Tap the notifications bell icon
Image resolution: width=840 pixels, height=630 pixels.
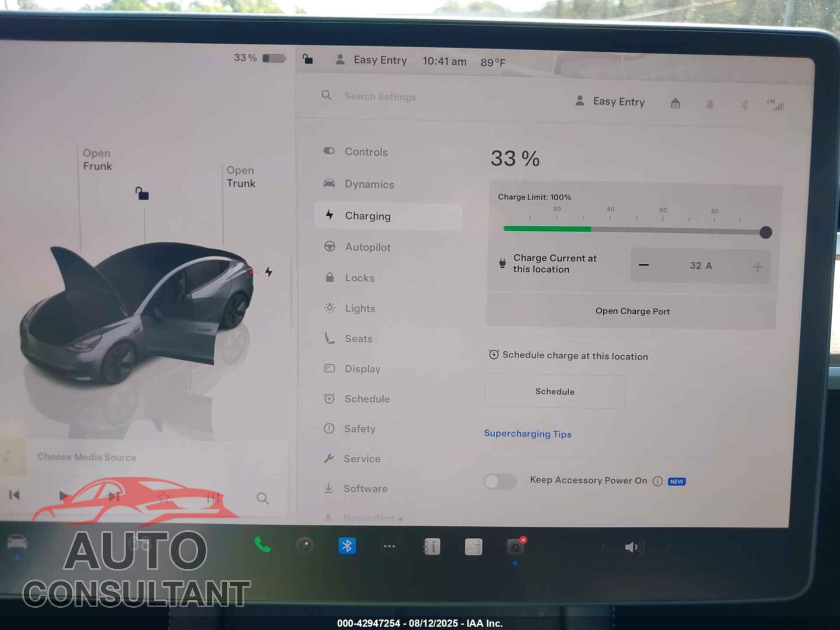710,105
